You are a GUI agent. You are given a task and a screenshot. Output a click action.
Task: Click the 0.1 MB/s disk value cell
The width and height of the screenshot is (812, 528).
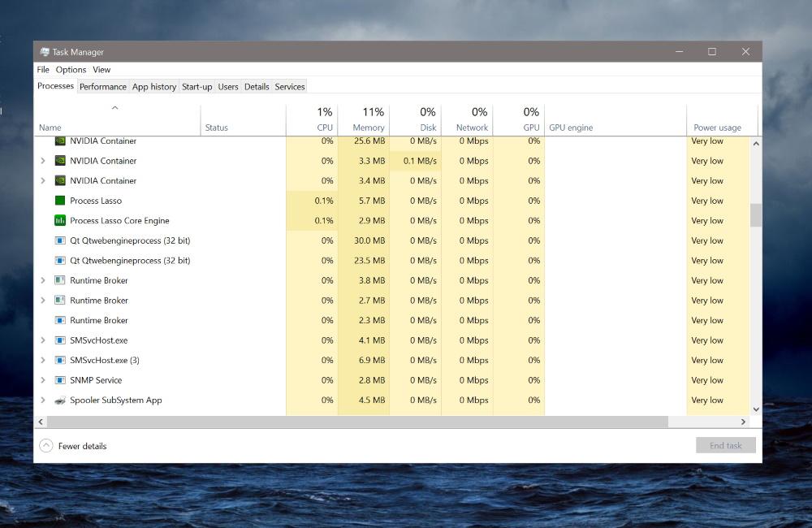pyautogui.click(x=415, y=161)
